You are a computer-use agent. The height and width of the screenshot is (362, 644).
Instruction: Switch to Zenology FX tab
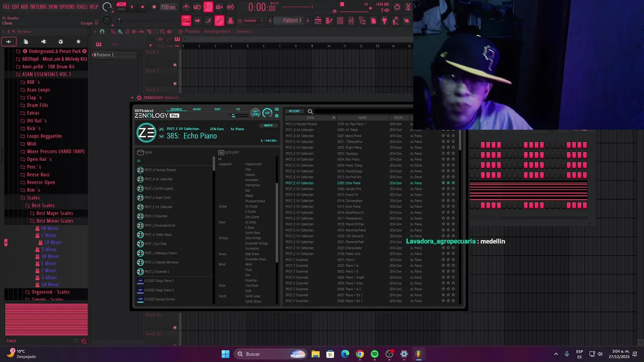click(x=238, y=109)
